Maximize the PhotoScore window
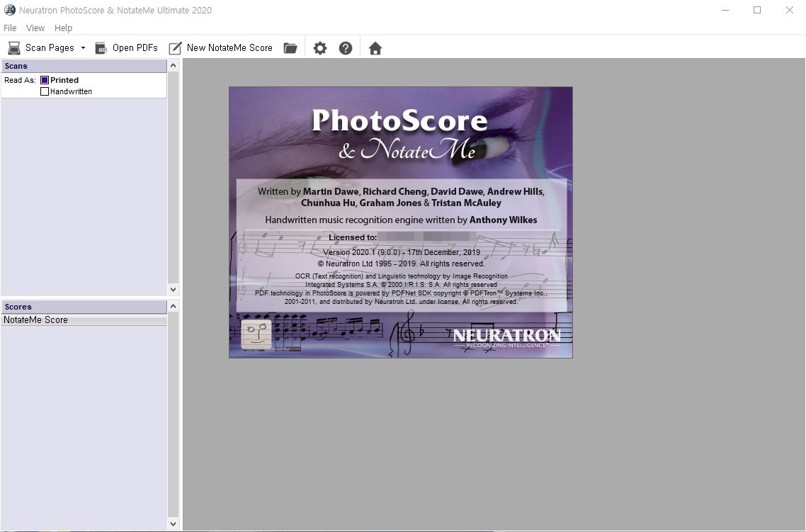Image resolution: width=806 pixels, height=532 pixels. [x=757, y=10]
